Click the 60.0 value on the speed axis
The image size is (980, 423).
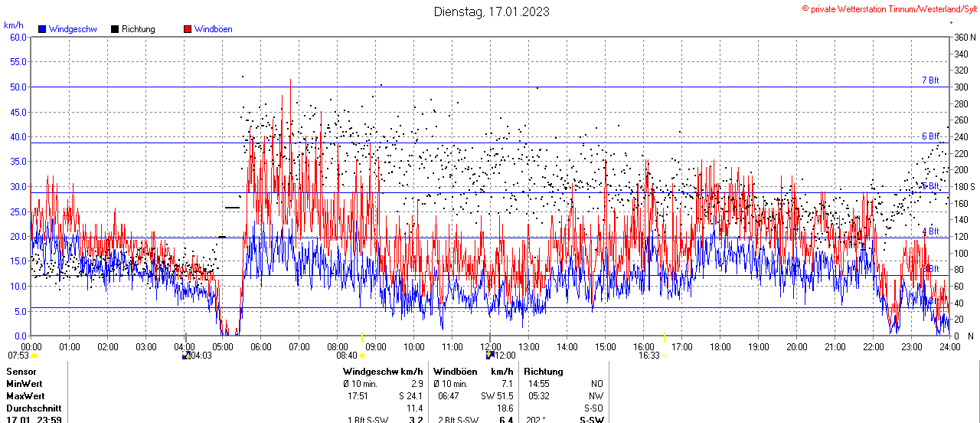pyautogui.click(x=18, y=37)
